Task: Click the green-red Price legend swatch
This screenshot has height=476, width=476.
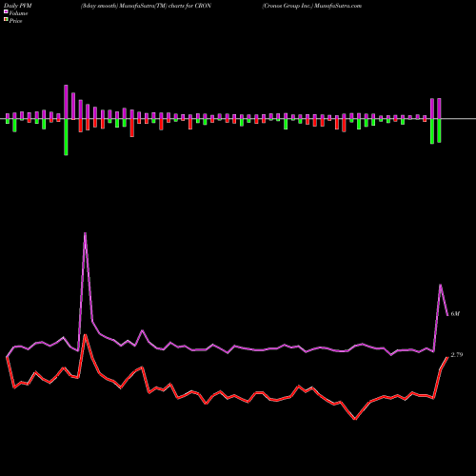Action: [x=6, y=20]
